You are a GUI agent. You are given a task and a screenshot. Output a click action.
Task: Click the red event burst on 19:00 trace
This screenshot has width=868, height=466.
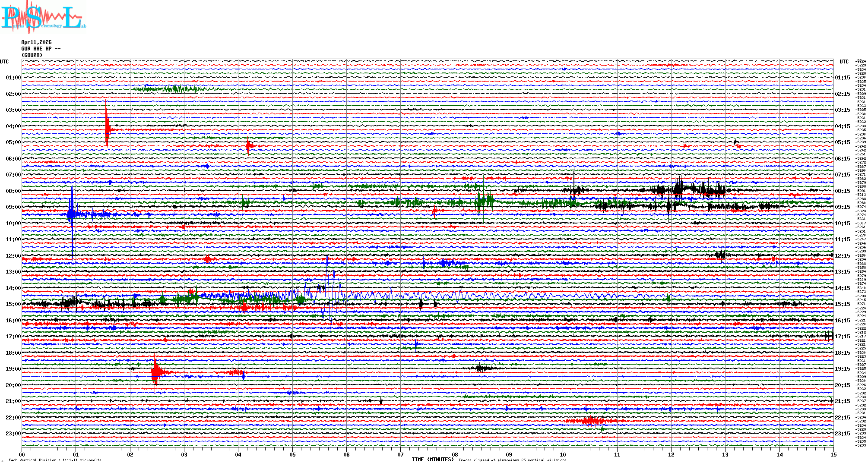click(156, 372)
